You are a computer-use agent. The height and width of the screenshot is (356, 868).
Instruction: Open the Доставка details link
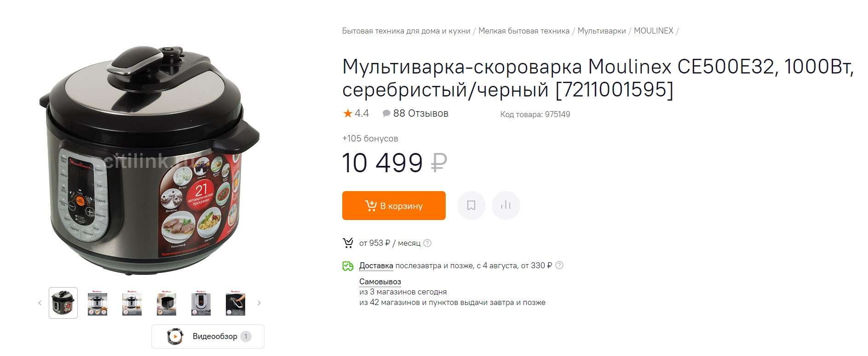376,266
